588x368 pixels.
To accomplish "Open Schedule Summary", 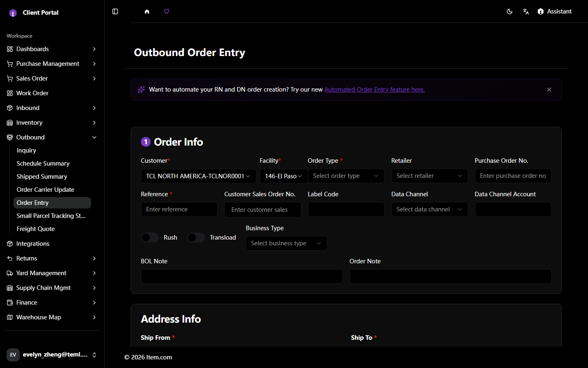I will click(52, 164).
